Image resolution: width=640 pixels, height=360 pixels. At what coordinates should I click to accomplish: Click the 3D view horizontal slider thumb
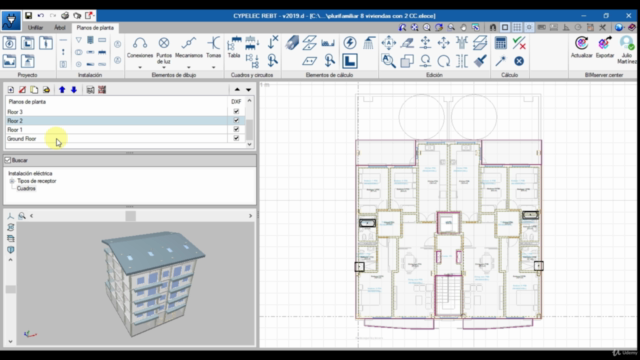point(131,216)
